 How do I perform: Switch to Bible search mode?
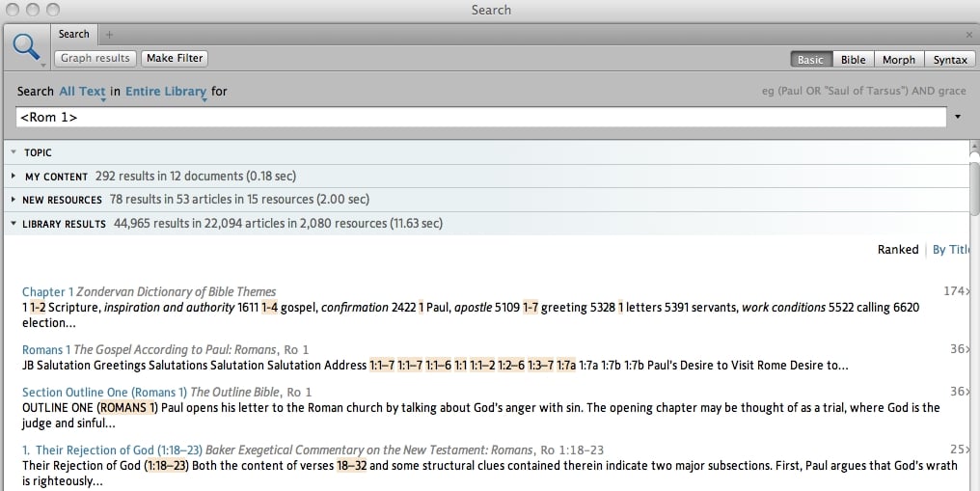click(853, 60)
